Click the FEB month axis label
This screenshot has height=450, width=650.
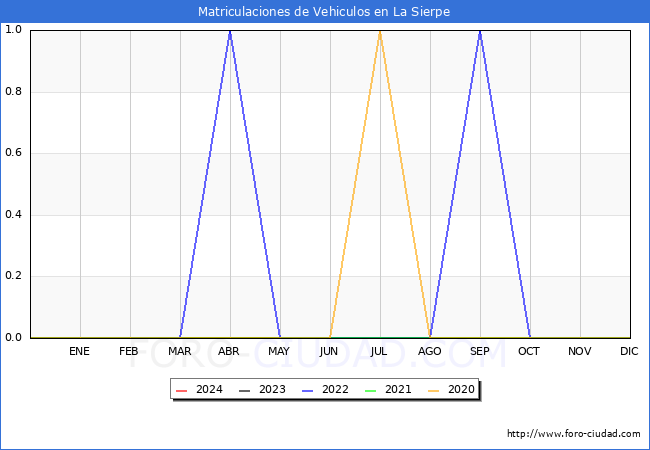pos(129,351)
